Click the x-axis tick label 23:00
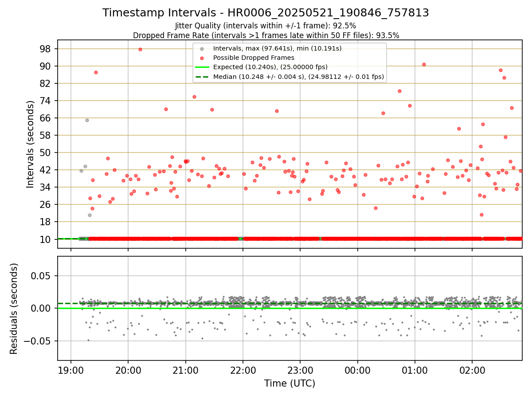This screenshot has height=399, width=532. 300,370
